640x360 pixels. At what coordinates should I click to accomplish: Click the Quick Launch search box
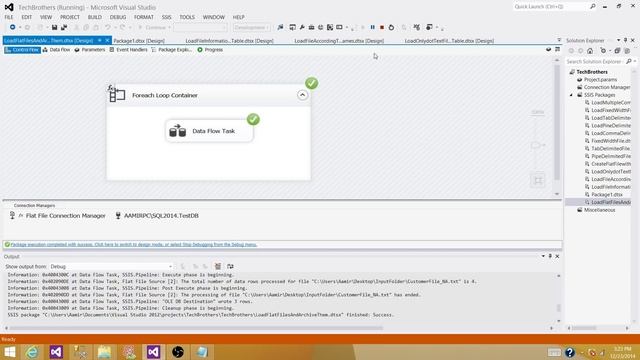[550, 7]
